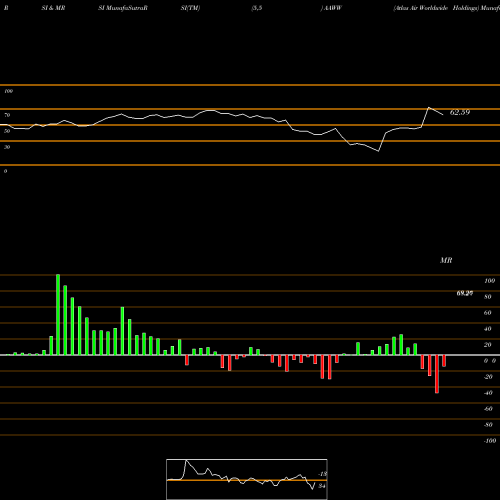Click the 30 level label on RSI axis
500x500 pixels.
coord(7,147)
